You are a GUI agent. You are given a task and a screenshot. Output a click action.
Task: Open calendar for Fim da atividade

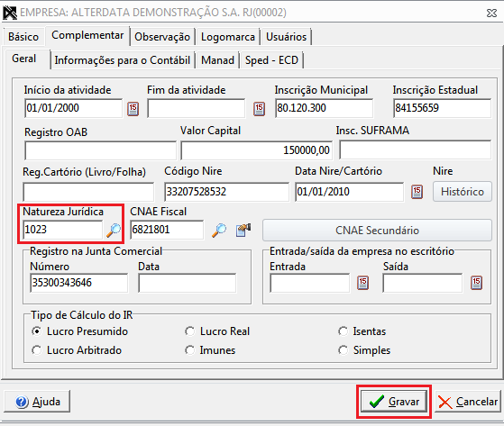[259, 109]
